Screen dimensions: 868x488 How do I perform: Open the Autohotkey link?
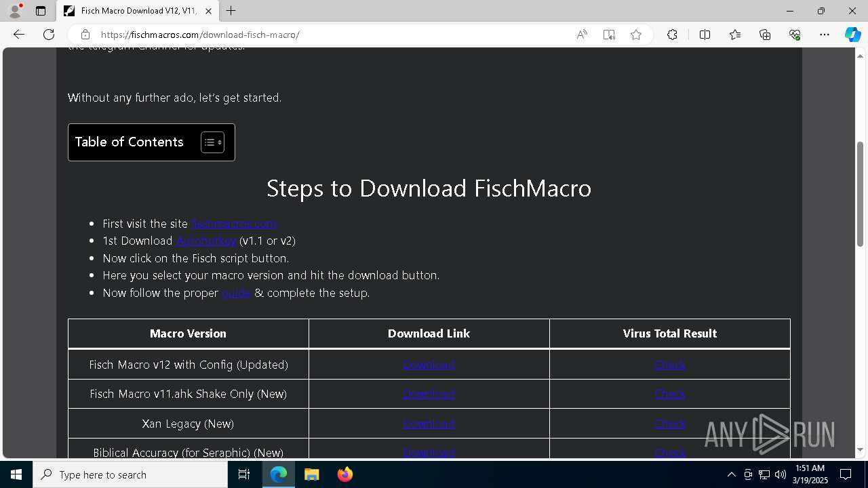click(x=206, y=241)
